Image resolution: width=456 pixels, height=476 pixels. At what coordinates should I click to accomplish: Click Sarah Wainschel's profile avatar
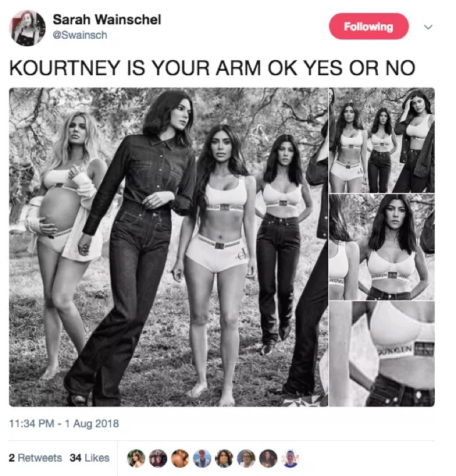[28, 28]
